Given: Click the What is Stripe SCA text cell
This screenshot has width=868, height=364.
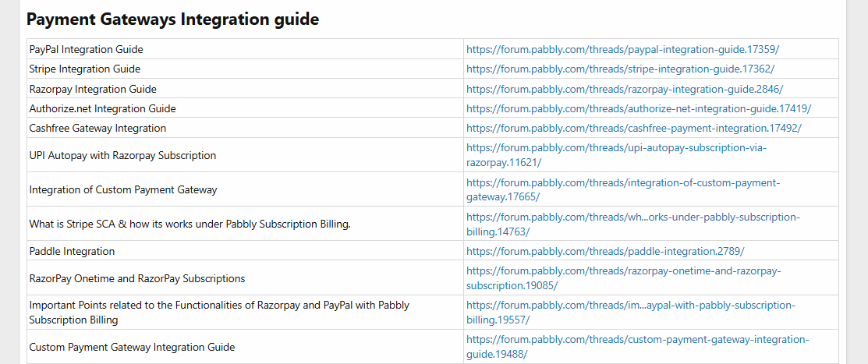Looking at the screenshot, I should pos(245,224).
